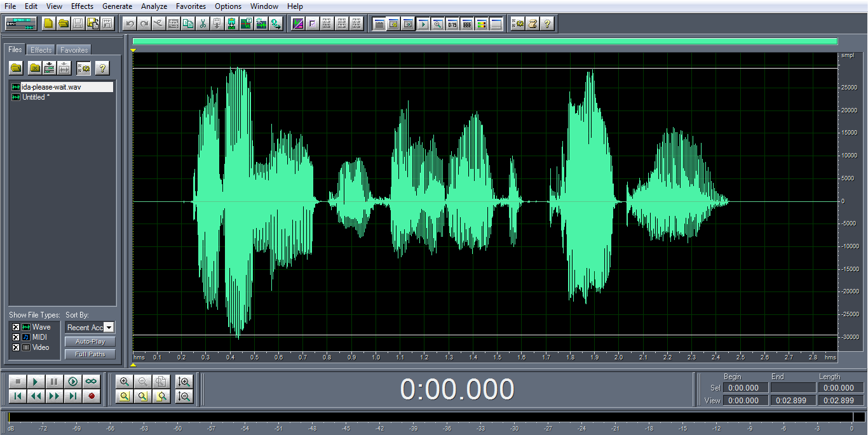868x435 pixels.
Task: Zoom to right edge of selection icon
Action: pos(161,396)
